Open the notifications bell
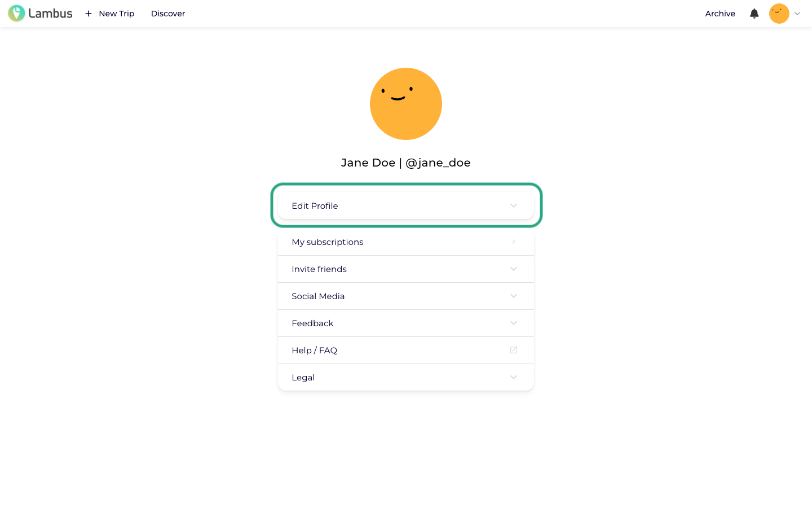Image resolution: width=812 pixels, height=508 pixels. pyautogui.click(x=754, y=14)
